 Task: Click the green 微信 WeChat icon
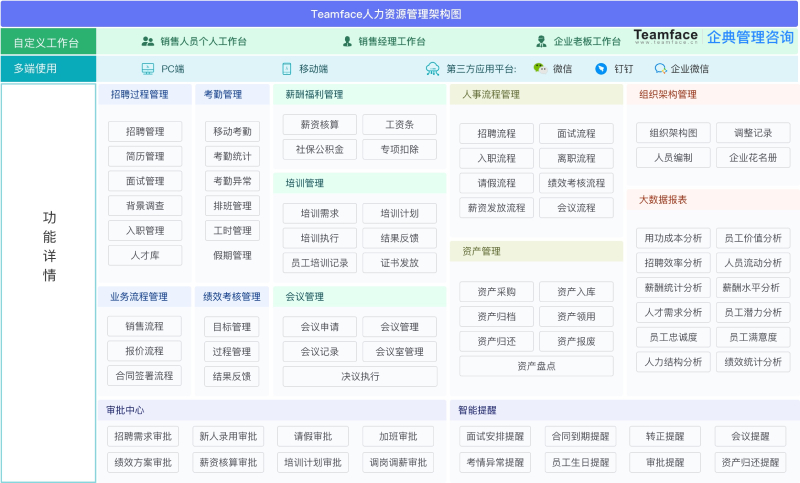pyautogui.click(x=540, y=69)
